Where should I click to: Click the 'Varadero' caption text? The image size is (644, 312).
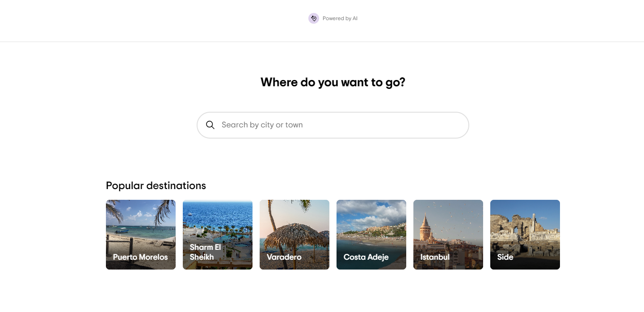point(284,257)
